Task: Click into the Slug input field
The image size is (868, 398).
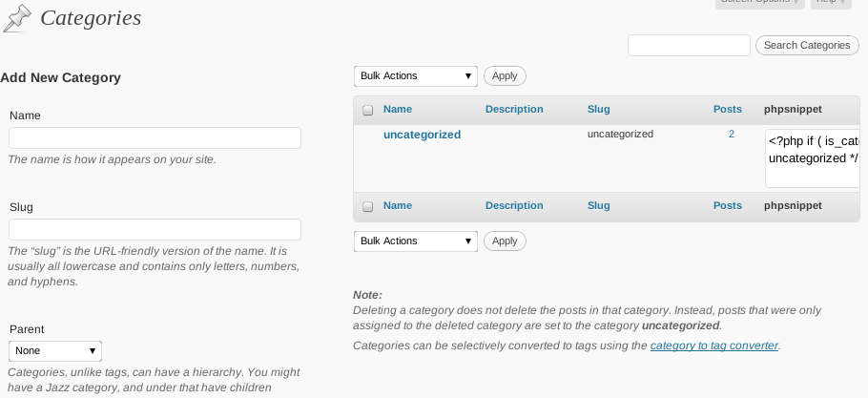Action: point(155,230)
